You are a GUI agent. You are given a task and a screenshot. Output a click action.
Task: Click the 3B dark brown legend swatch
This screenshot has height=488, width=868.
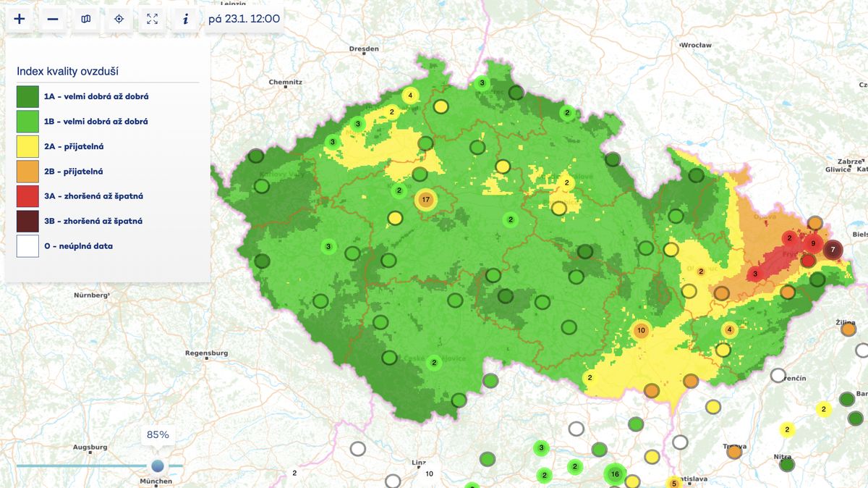tap(27, 221)
